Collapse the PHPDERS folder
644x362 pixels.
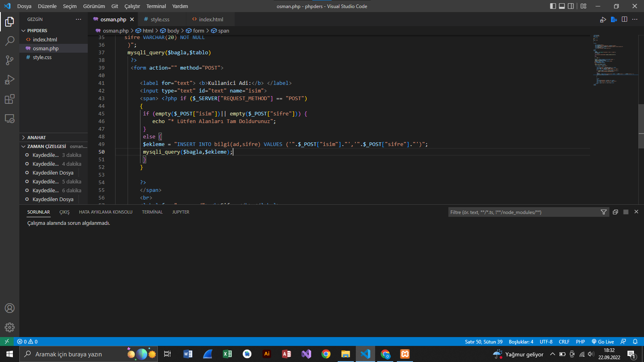[x=37, y=31]
